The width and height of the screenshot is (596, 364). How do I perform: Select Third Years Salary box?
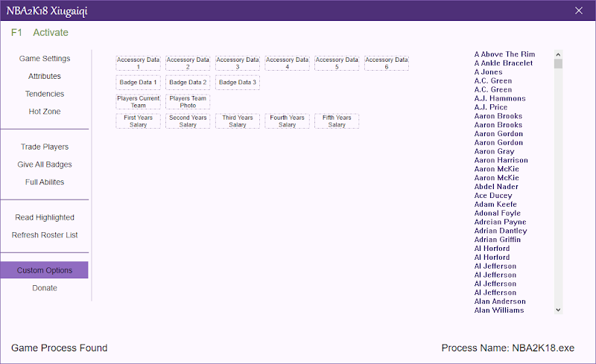[238, 121]
